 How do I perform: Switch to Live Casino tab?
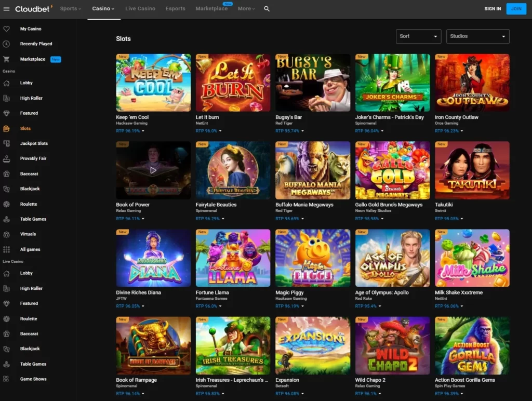pyautogui.click(x=140, y=8)
